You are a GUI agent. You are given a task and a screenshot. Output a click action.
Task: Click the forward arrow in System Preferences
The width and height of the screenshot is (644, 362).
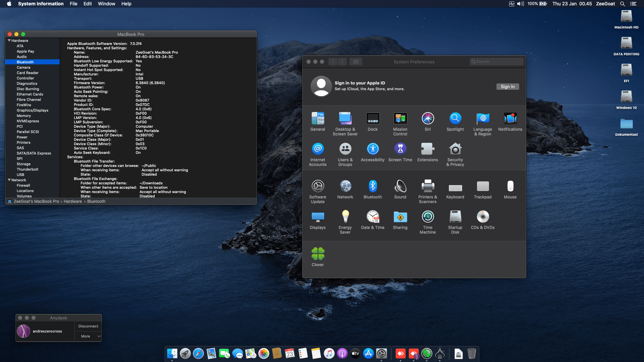click(x=342, y=62)
